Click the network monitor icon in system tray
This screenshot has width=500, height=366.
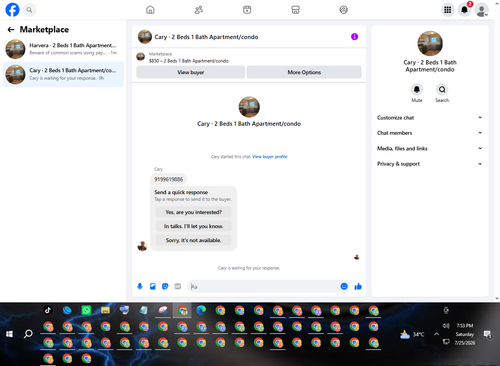pos(446,342)
